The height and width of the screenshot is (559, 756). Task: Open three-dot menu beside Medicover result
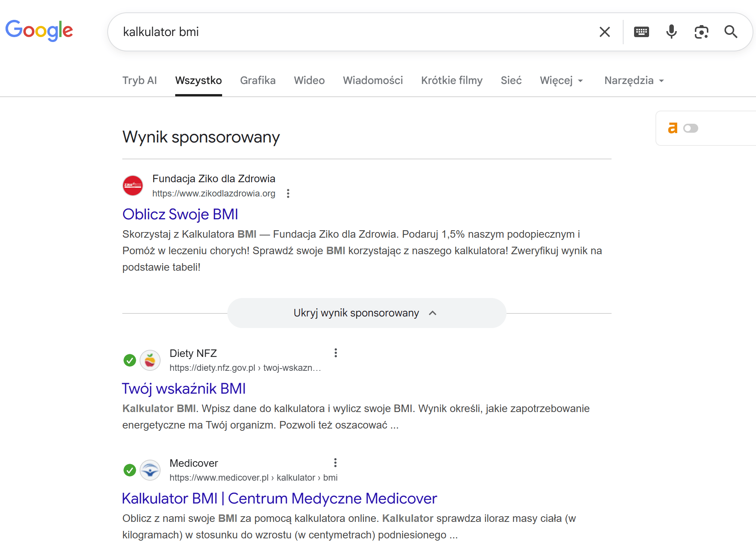(x=335, y=463)
